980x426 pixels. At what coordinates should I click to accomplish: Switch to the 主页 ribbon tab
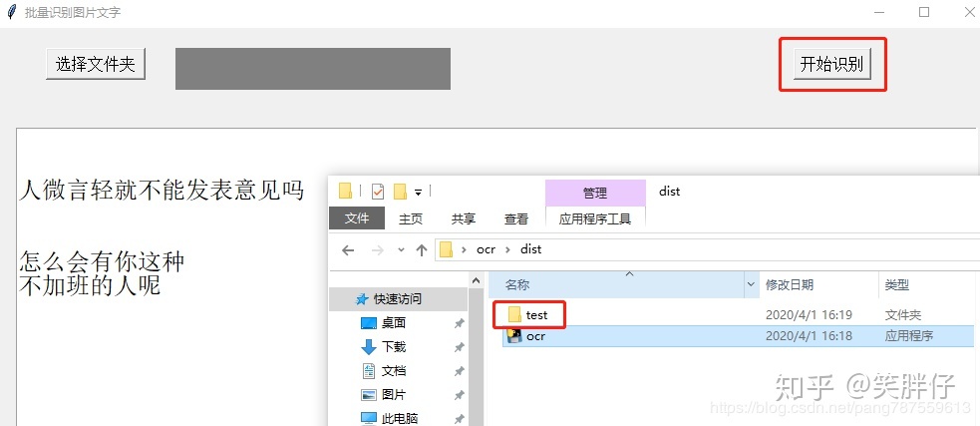411,218
